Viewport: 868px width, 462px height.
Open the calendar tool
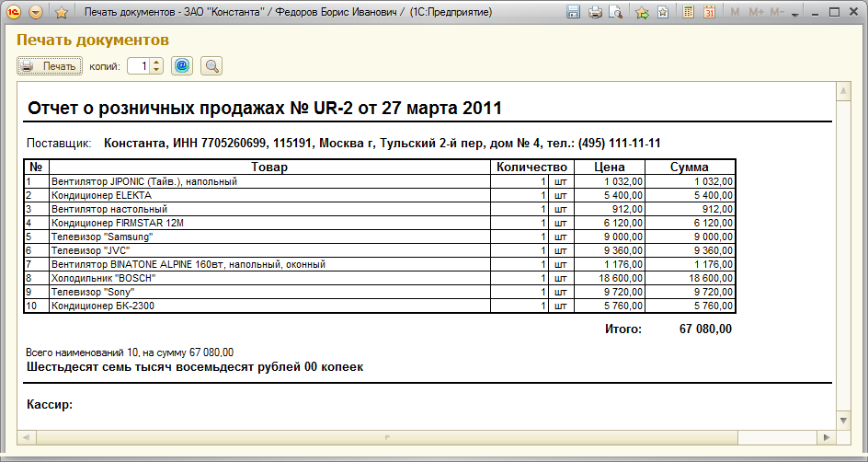click(710, 12)
